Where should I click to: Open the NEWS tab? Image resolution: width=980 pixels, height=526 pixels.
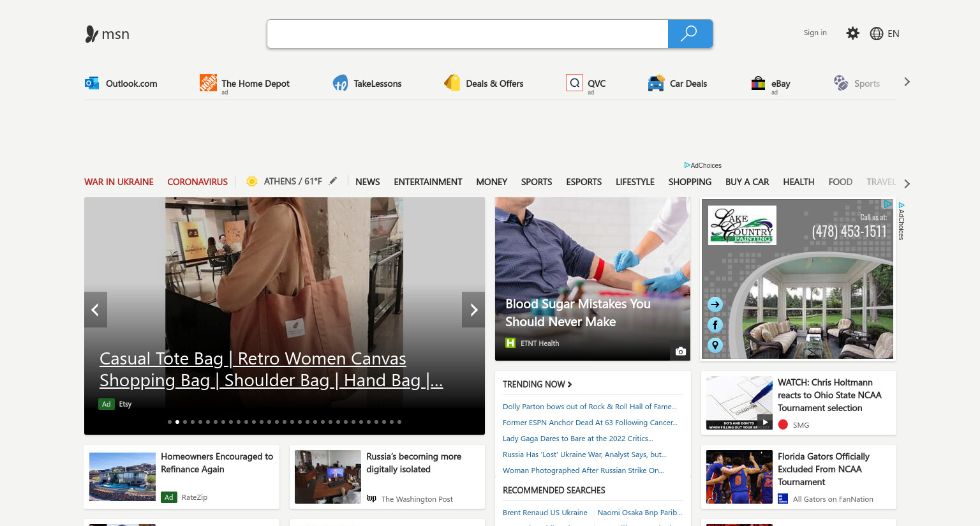[367, 182]
